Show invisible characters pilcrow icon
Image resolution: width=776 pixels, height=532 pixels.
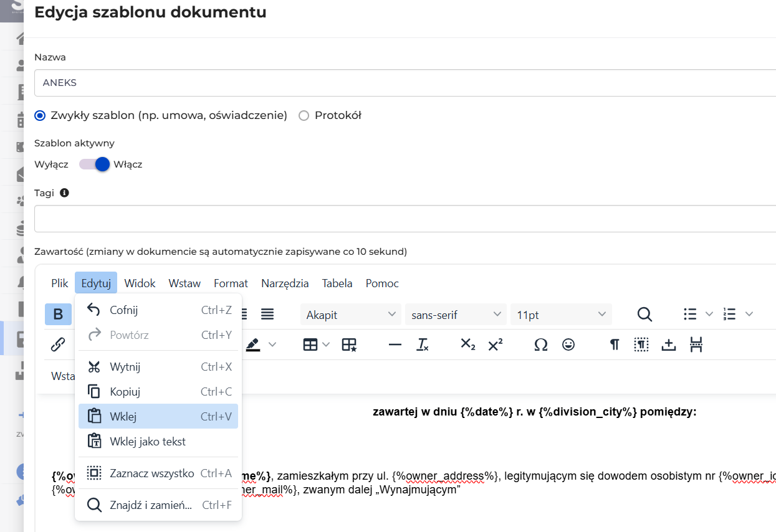pyautogui.click(x=615, y=344)
